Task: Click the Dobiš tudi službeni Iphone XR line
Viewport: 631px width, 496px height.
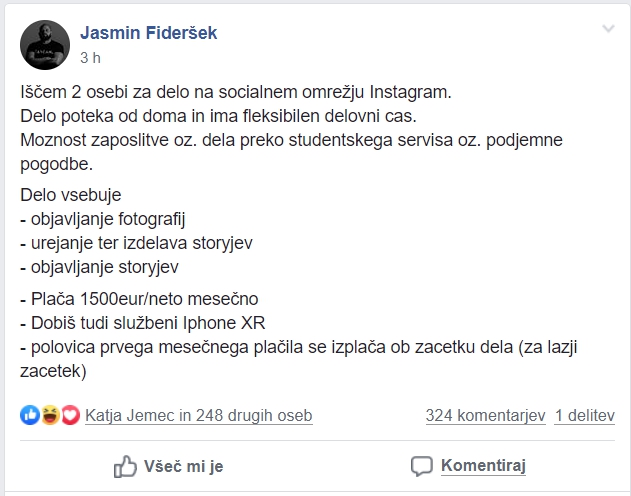Action: 142,323
